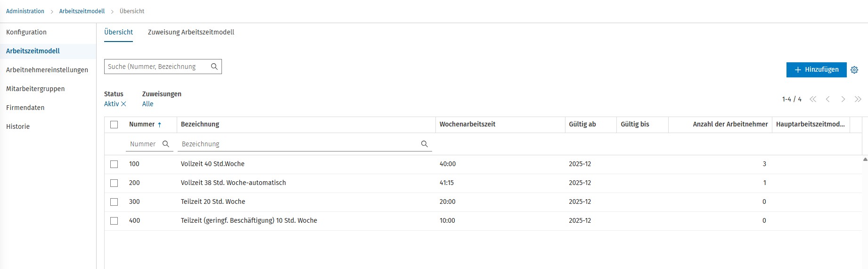Click Gültig ab 2025-12 in row 300

pos(580,202)
